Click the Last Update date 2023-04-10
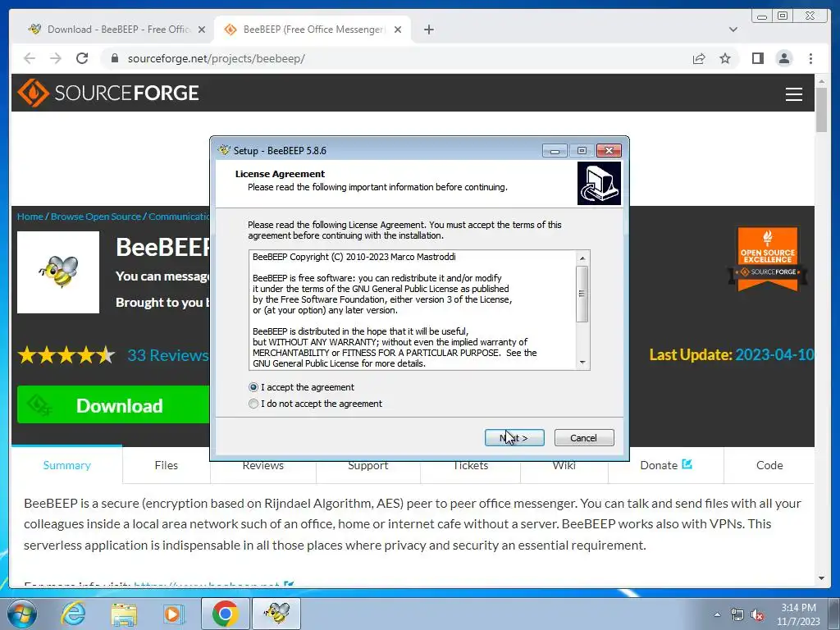Image resolution: width=840 pixels, height=630 pixels. 774,354
